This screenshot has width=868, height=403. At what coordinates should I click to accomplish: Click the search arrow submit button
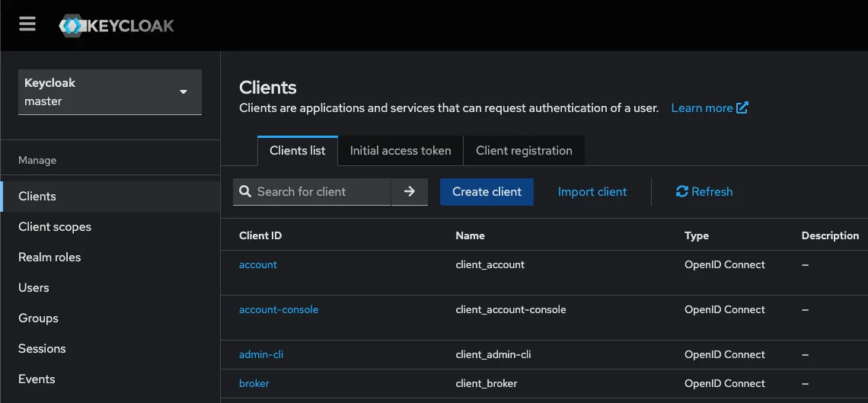410,191
